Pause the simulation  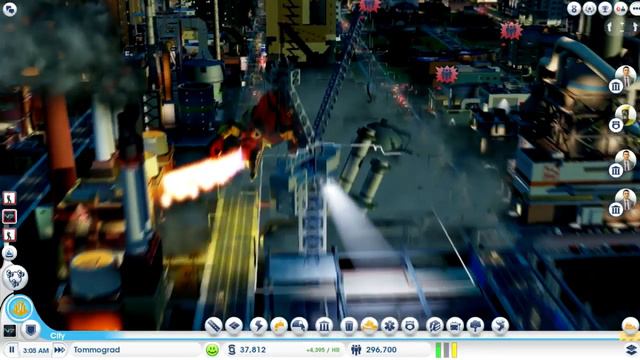pos(12,350)
